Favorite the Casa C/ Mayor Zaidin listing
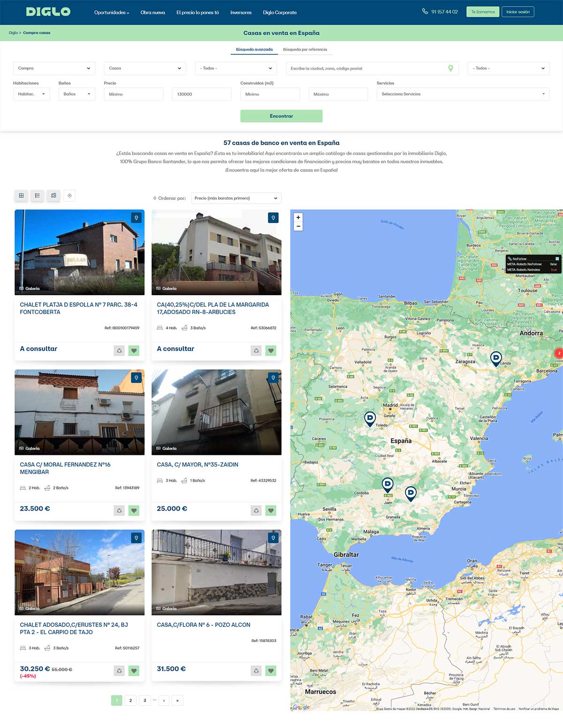Image resolution: width=563 pixels, height=728 pixels. 271,511
